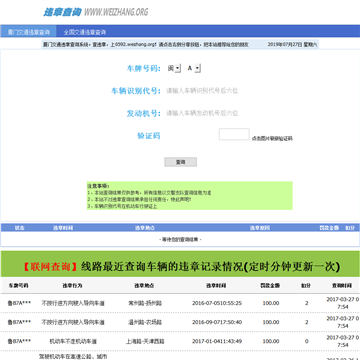360x360 pixels.
Task: Click the points value 0 in 上海路 row
Action: click(x=307, y=341)
